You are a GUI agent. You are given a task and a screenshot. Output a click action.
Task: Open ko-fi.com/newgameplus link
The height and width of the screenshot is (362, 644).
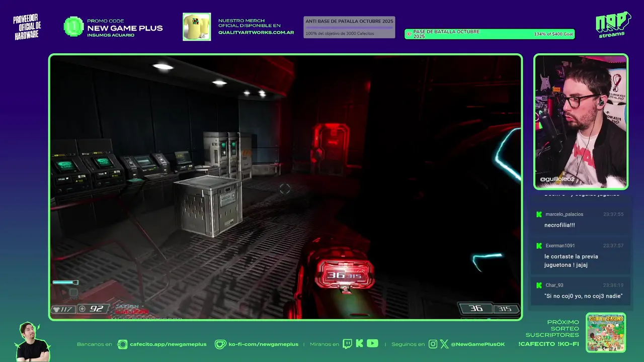coord(263,344)
